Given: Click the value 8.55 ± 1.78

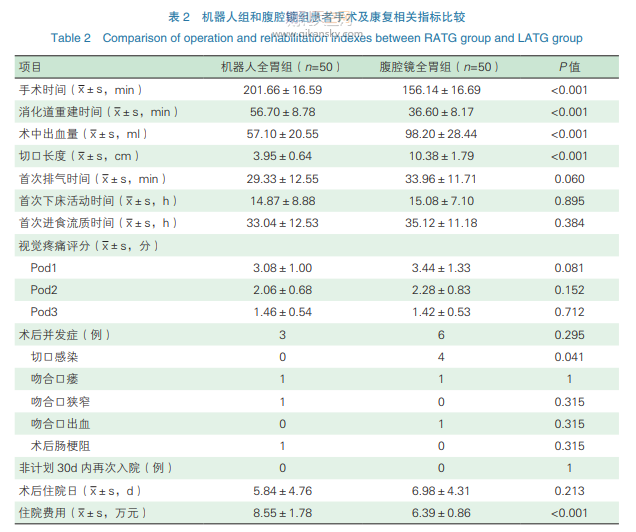Looking at the screenshot, I should [x=281, y=513].
